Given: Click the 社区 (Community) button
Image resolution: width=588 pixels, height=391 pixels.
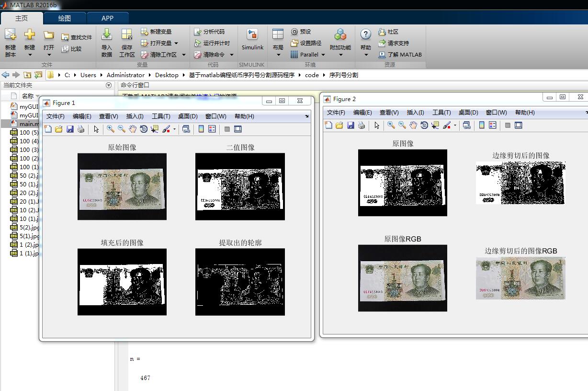Looking at the screenshot, I should coord(388,32).
